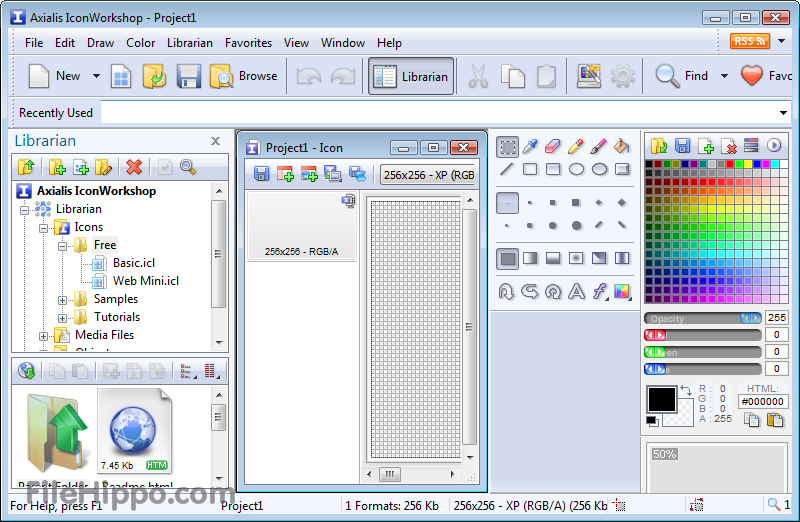The height and width of the screenshot is (522, 800).
Task: Save icon in Project1 window toolbar
Action: click(261, 174)
